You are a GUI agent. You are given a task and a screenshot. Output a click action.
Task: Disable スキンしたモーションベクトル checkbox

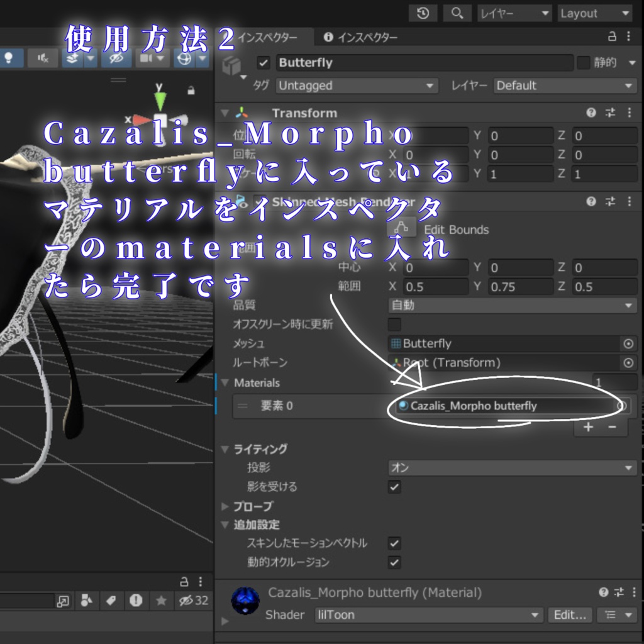[394, 545]
